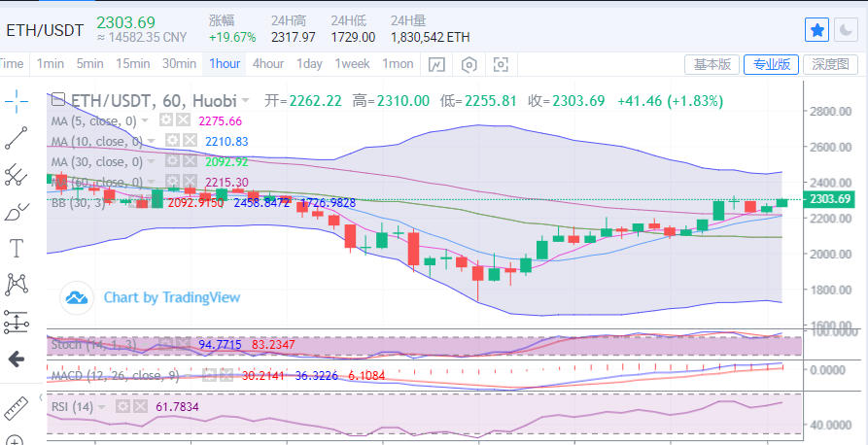Click the 24H volume 1,830,542 ETH
The width and height of the screenshot is (868, 445).
pos(431,38)
